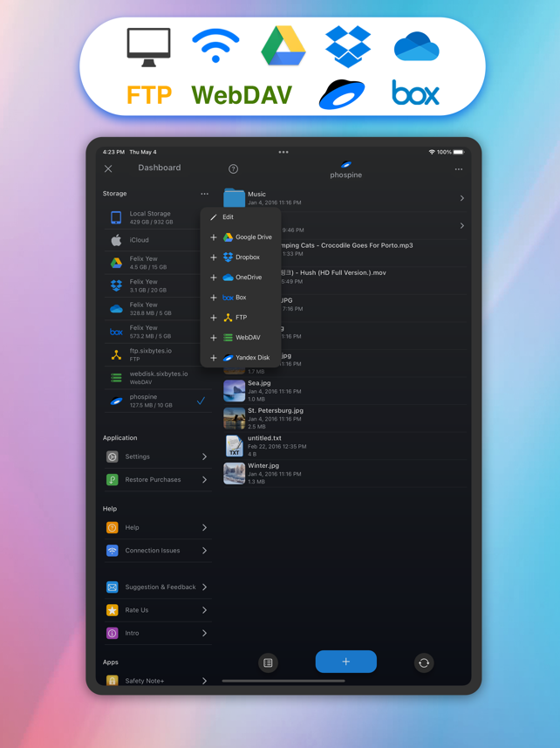Open Settings in Application section

pyautogui.click(x=158, y=456)
